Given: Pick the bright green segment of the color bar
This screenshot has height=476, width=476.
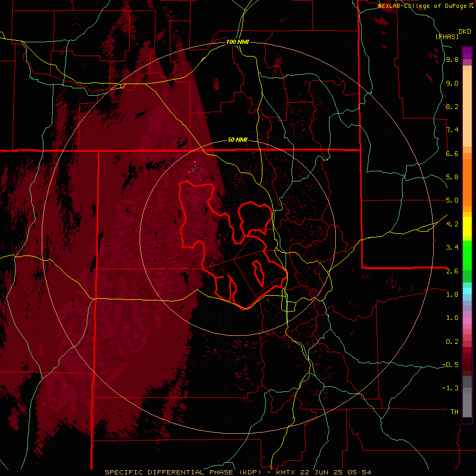Looking at the screenshot, I should pos(467,255).
